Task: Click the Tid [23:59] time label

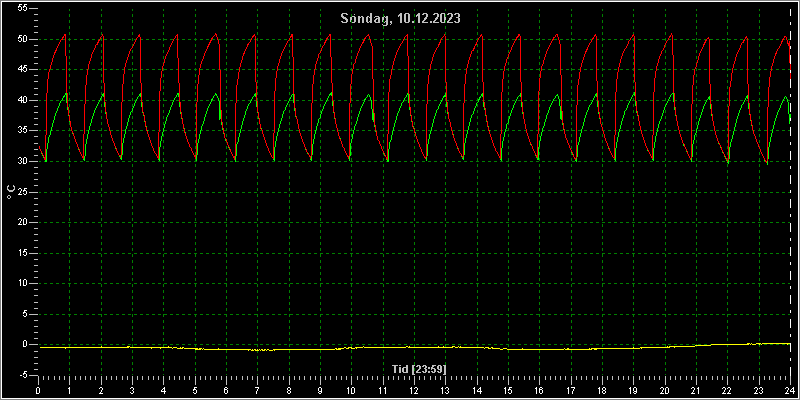Action: [x=419, y=369]
